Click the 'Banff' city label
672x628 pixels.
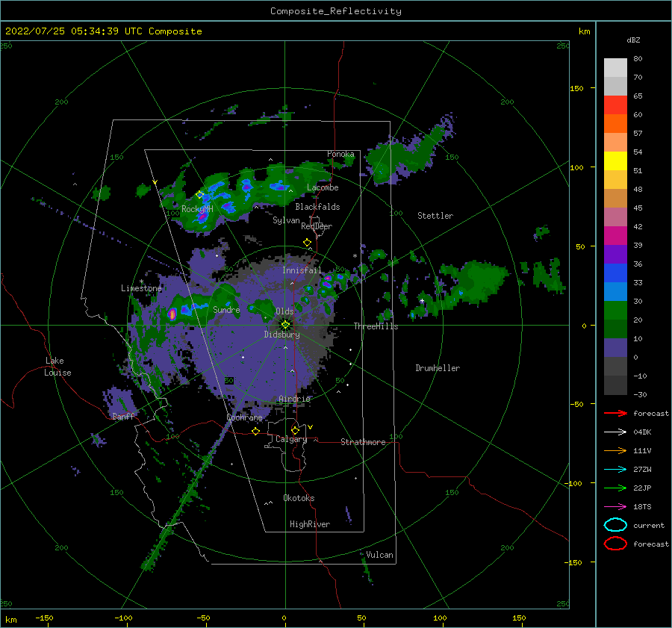tap(123, 416)
